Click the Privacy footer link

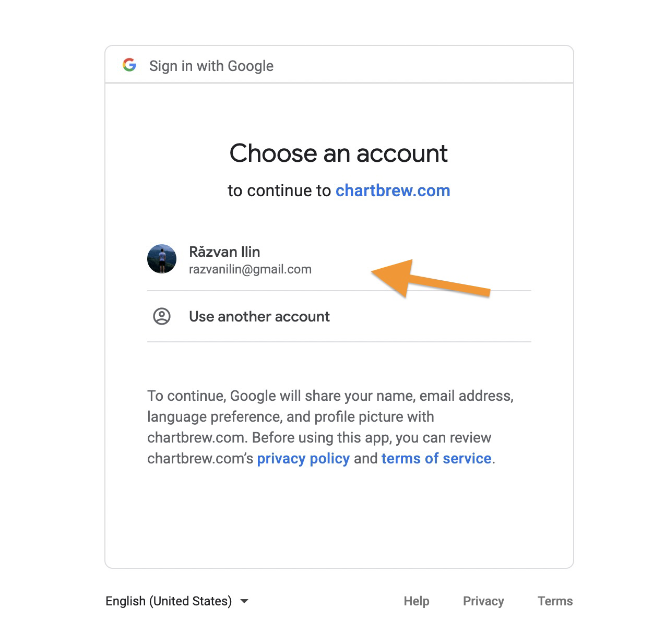pyautogui.click(x=483, y=601)
